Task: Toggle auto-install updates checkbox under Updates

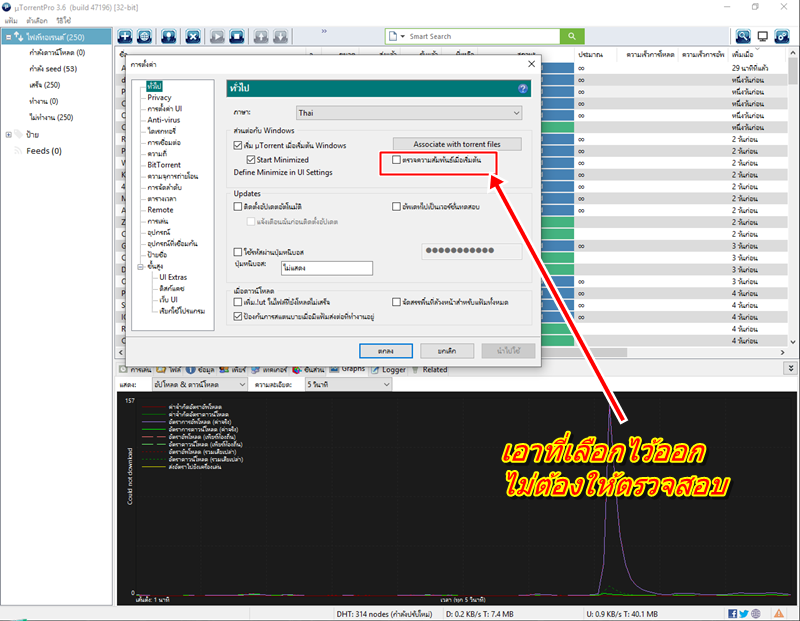Action: pyautogui.click(x=238, y=207)
